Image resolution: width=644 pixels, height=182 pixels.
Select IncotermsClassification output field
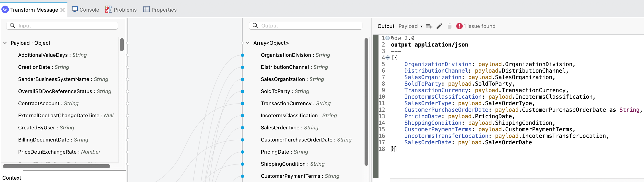pos(299,115)
